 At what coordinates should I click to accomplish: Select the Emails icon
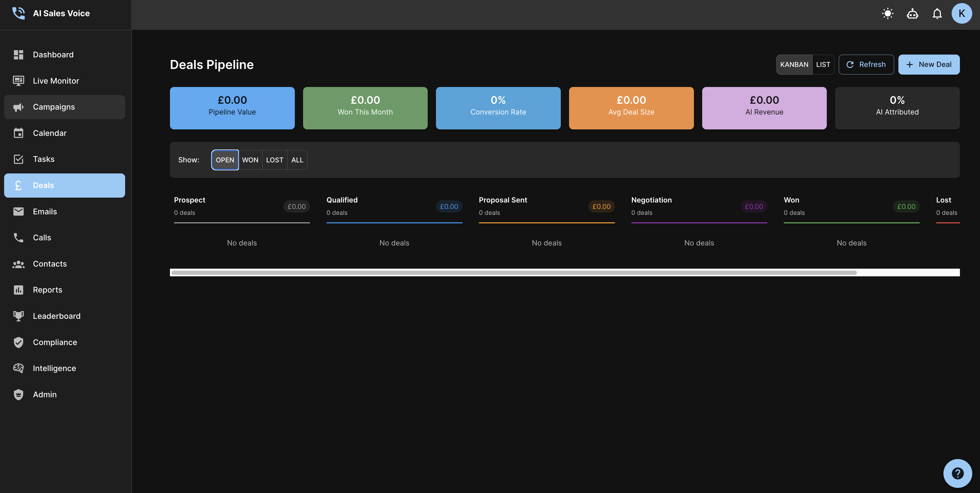point(19,211)
